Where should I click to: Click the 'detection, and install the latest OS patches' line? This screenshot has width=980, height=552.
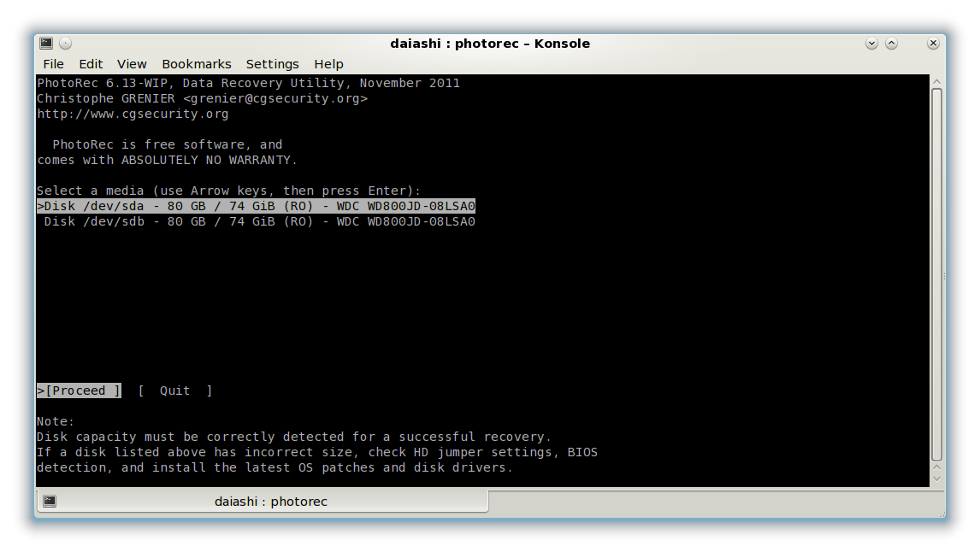[x=275, y=467]
